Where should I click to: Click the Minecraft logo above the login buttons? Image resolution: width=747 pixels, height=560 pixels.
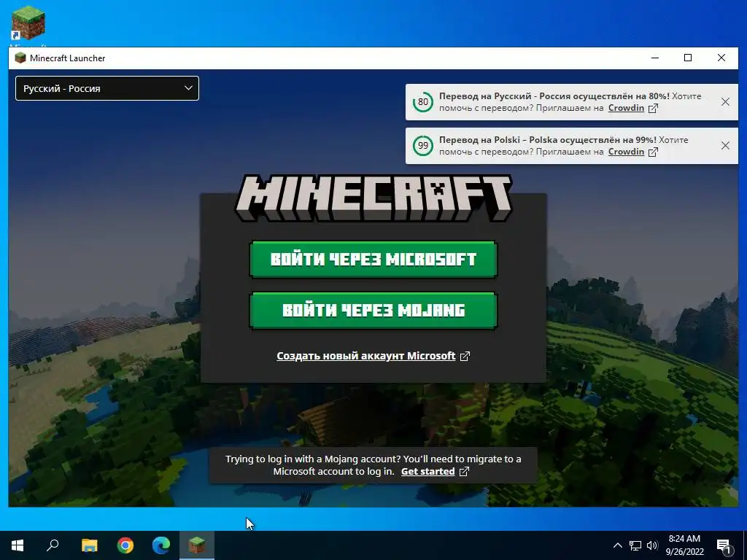373,198
